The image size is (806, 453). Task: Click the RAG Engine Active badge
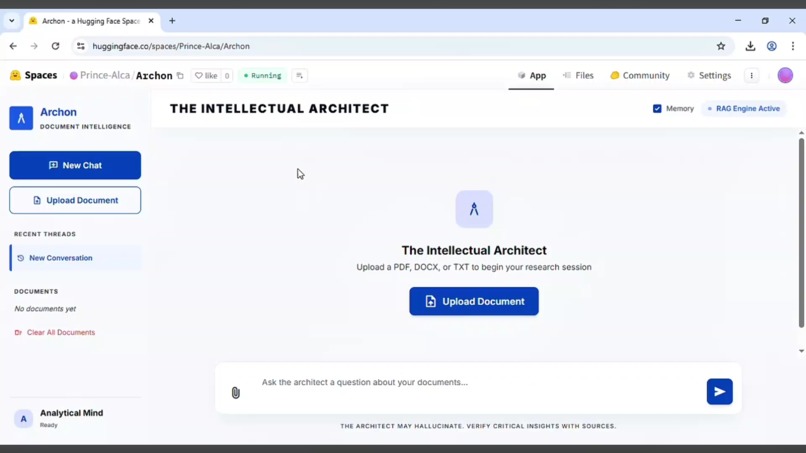(x=744, y=108)
